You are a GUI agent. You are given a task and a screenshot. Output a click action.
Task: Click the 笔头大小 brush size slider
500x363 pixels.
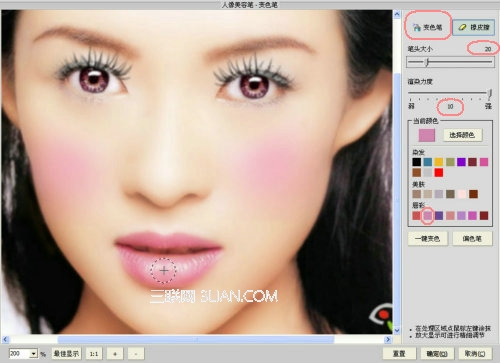450,62
